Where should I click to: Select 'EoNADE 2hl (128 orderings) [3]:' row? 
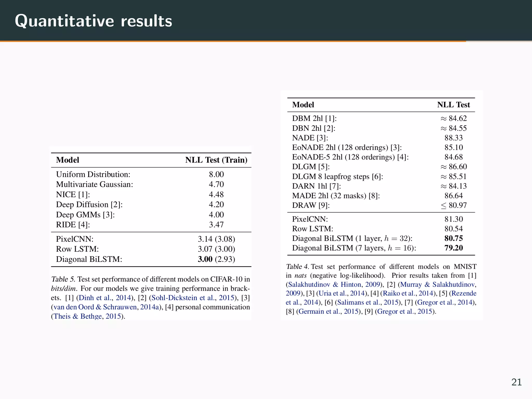347,148
